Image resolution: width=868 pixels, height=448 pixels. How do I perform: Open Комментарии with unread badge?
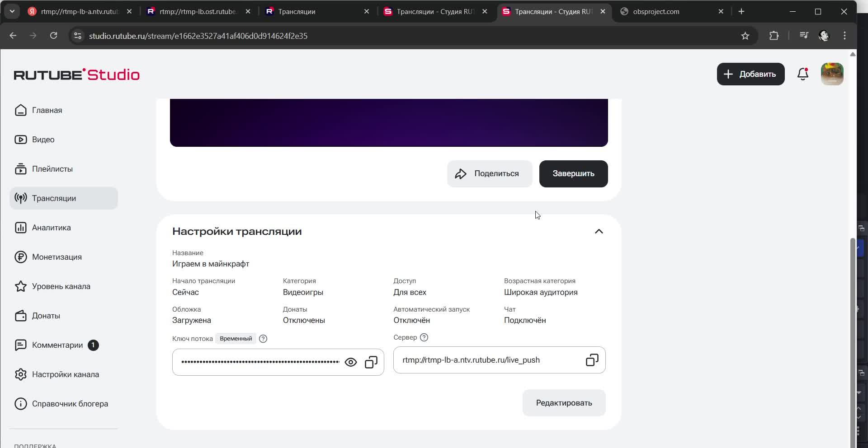pyautogui.click(x=57, y=345)
